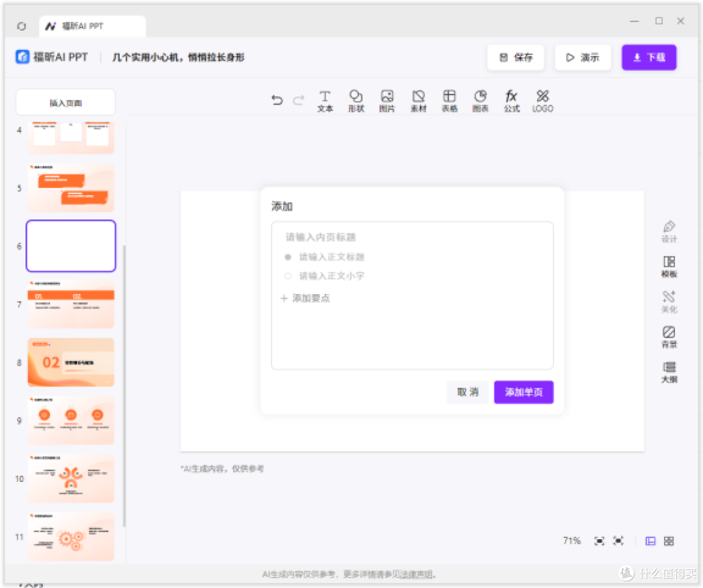
Task: Add a chart using 图表 icon
Action: click(x=480, y=101)
